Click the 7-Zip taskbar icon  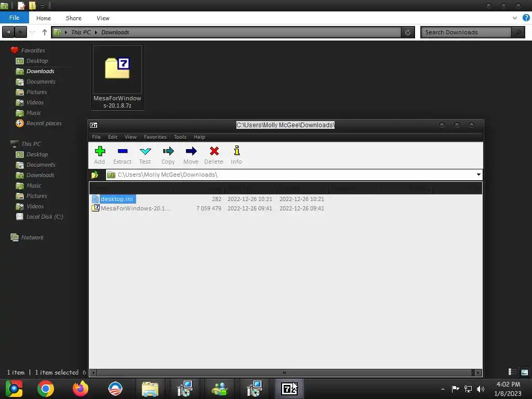coord(289,389)
